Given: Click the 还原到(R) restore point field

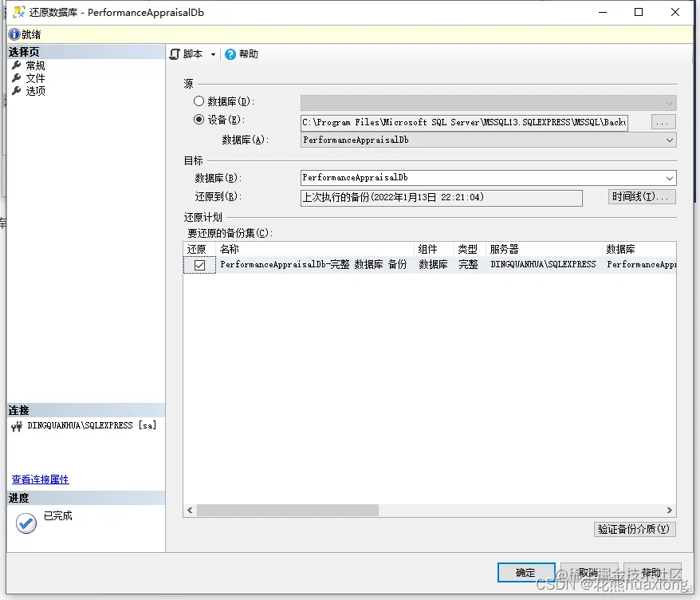Looking at the screenshot, I should [441, 197].
